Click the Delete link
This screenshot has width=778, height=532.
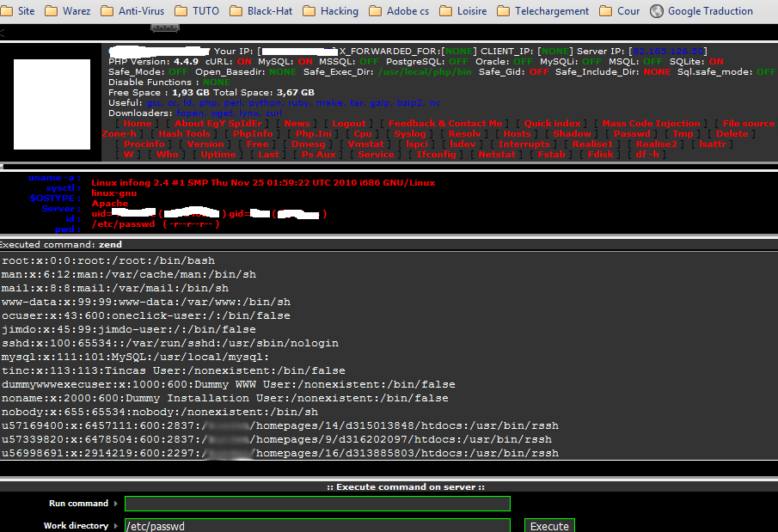click(732, 134)
